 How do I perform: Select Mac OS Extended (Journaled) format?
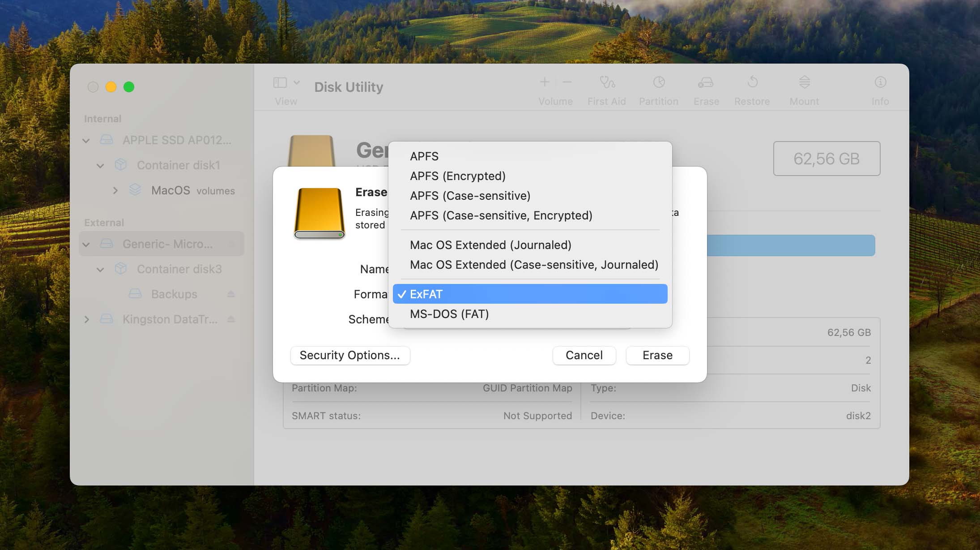pos(491,245)
